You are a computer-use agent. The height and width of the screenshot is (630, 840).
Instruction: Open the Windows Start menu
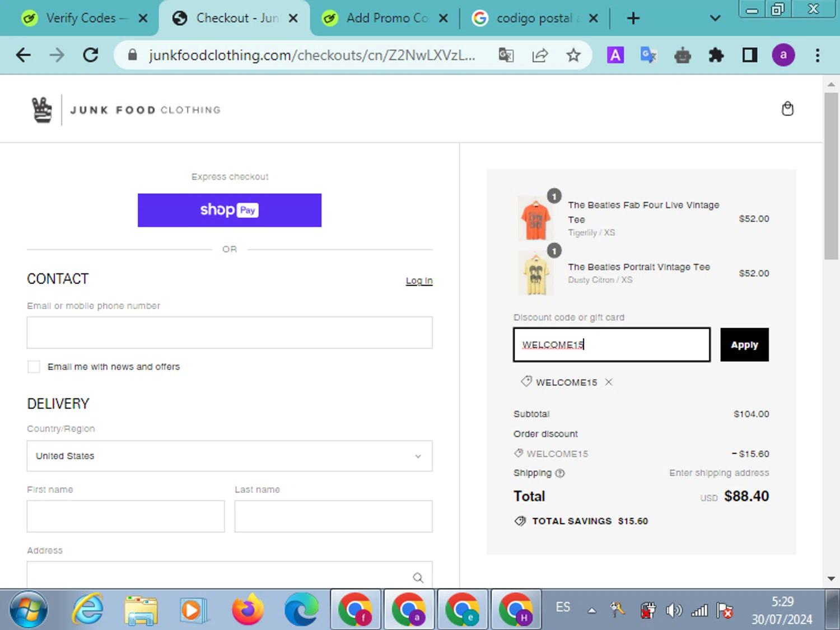tap(29, 609)
